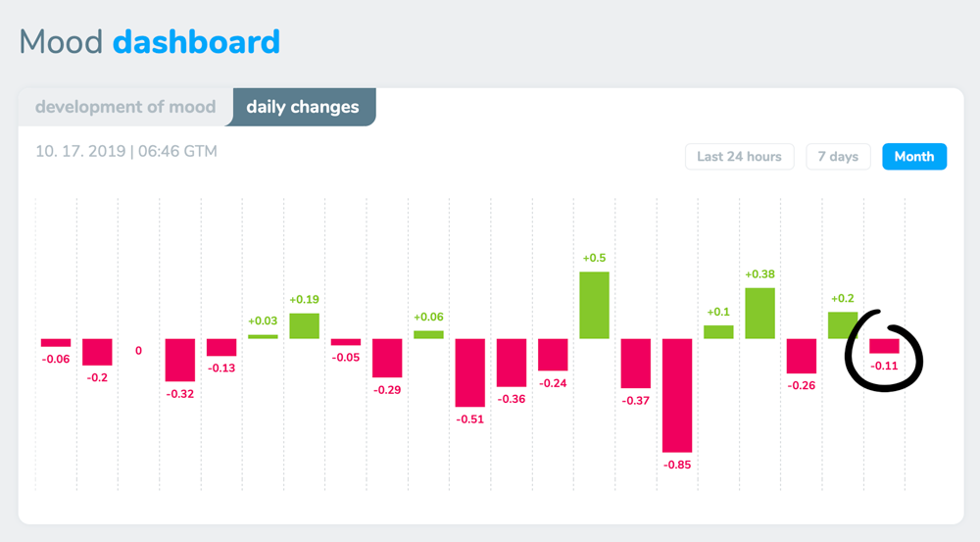Click the tallest green +0.5 bar

coord(594,306)
